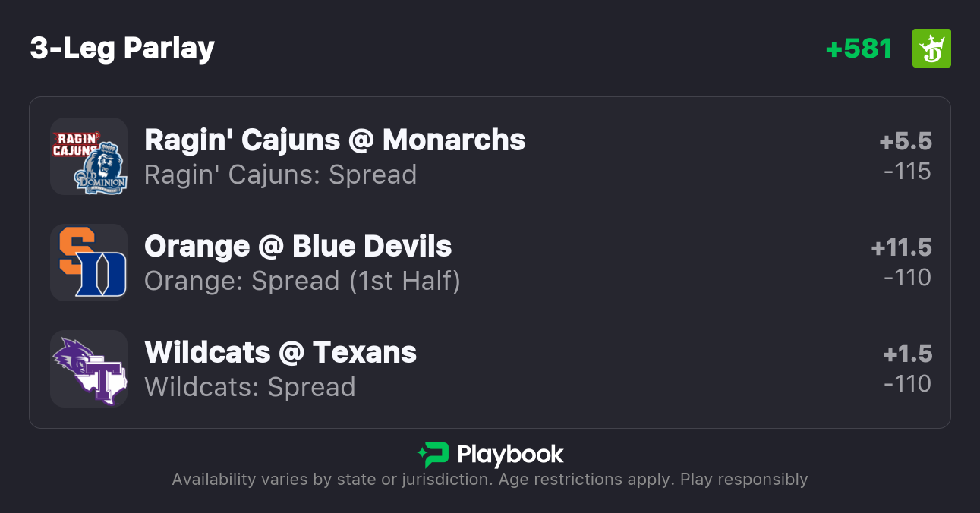Image resolution: width=980 pixels, height=513 pixels.
Task: Select the +581 parlay odds
Action: pos(859,49)
